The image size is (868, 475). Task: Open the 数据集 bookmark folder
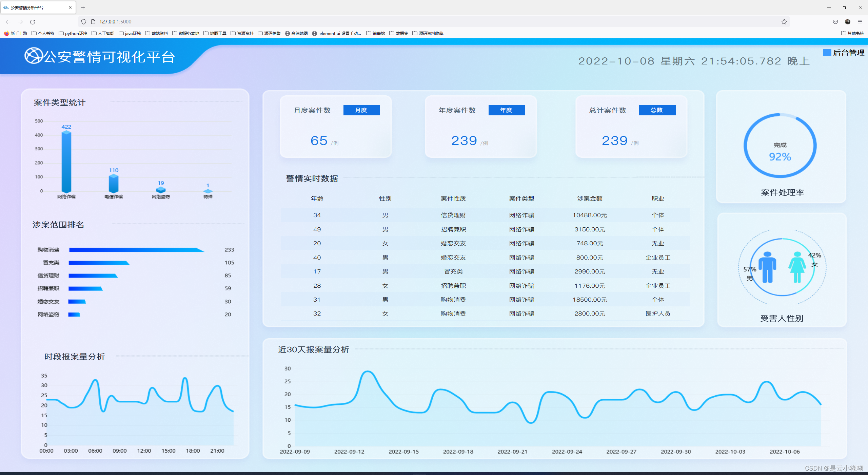point(399,33)
